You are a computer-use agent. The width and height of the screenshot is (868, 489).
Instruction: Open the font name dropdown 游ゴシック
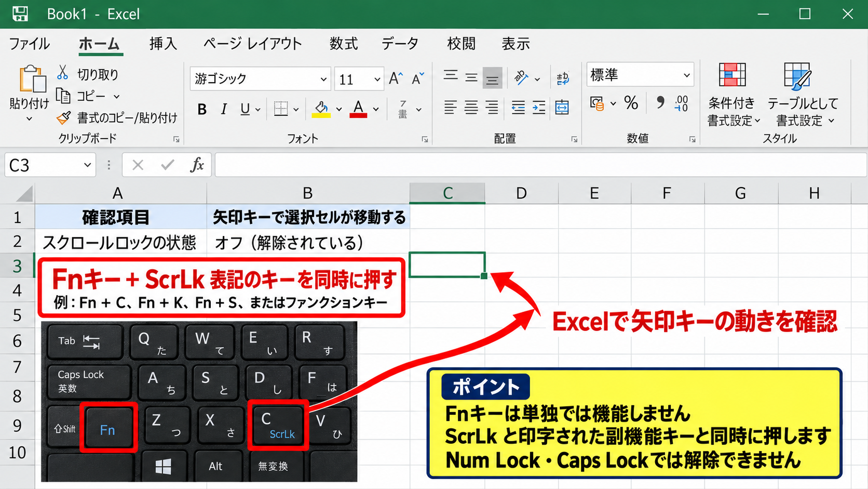[x=323, y=80]
